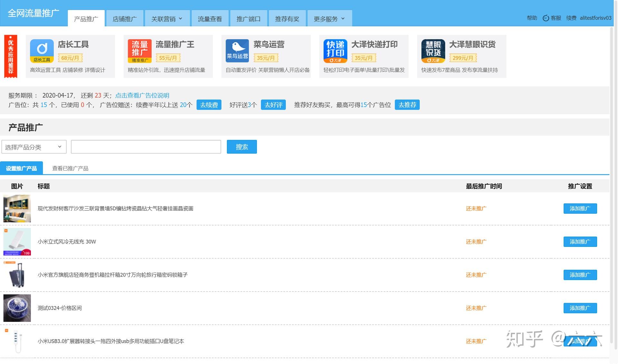Click the title 现代发财树客厅沙发三联背景墙
The height and width of the screenshot is (364, 618).
(x=115, y=209)
